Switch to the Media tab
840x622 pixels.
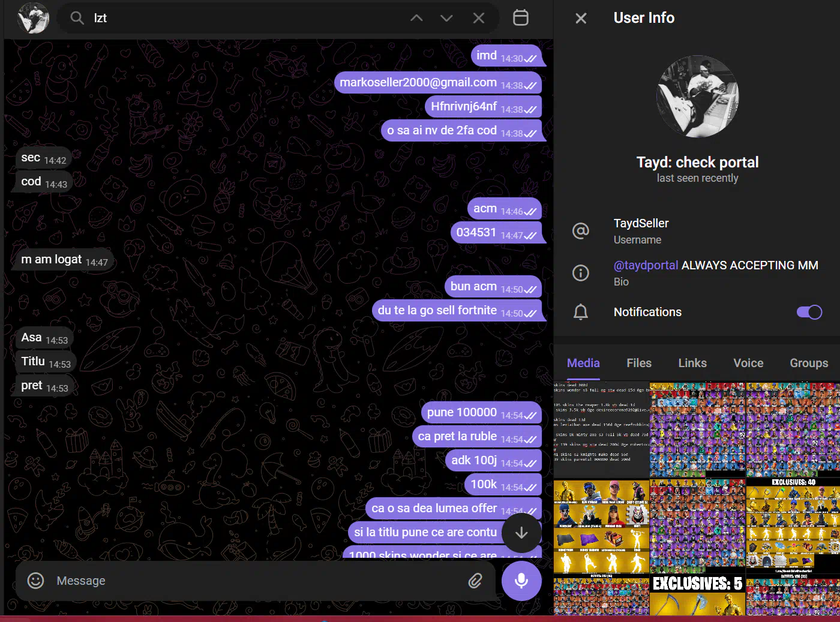click(583, 363)
